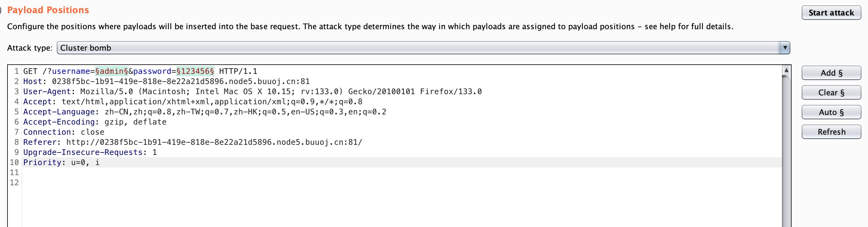Click the Host header line
Image resolution: width=868 pixels, height=227 pixels.
pos(166,81)
